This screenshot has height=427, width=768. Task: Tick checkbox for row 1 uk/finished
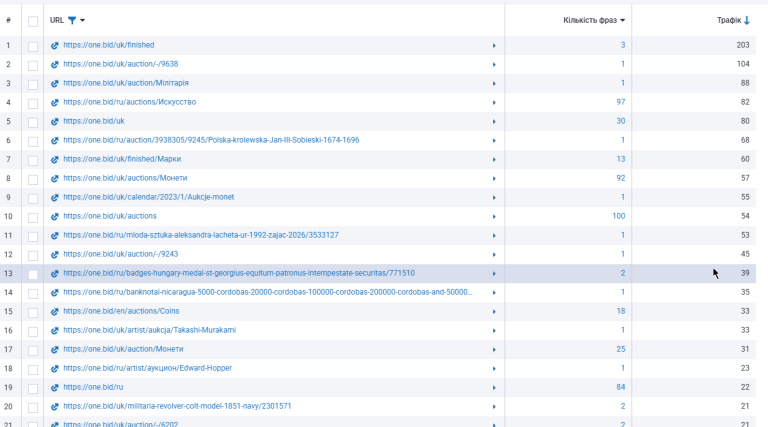pos(33,47)
